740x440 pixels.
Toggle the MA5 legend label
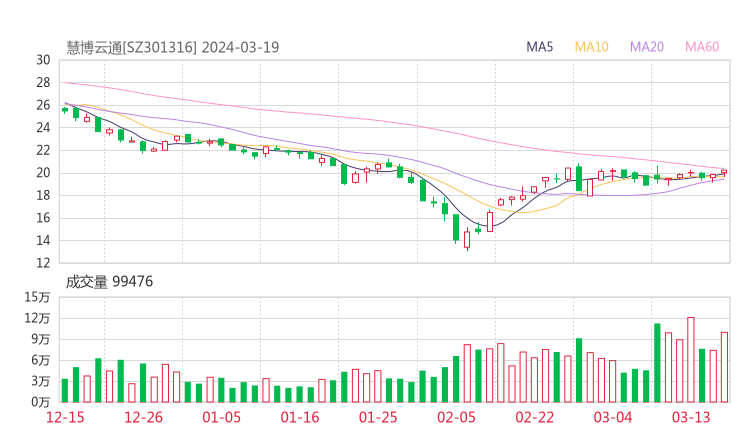tap(540, 47)
